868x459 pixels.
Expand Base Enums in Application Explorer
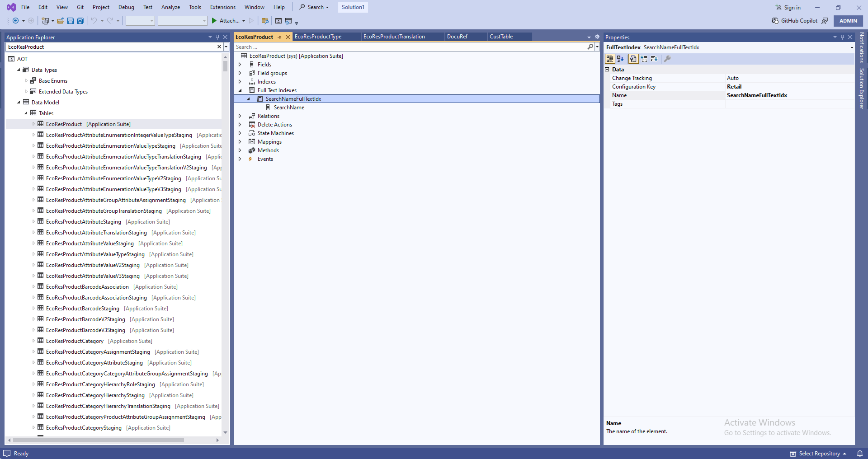coord(26,81)
